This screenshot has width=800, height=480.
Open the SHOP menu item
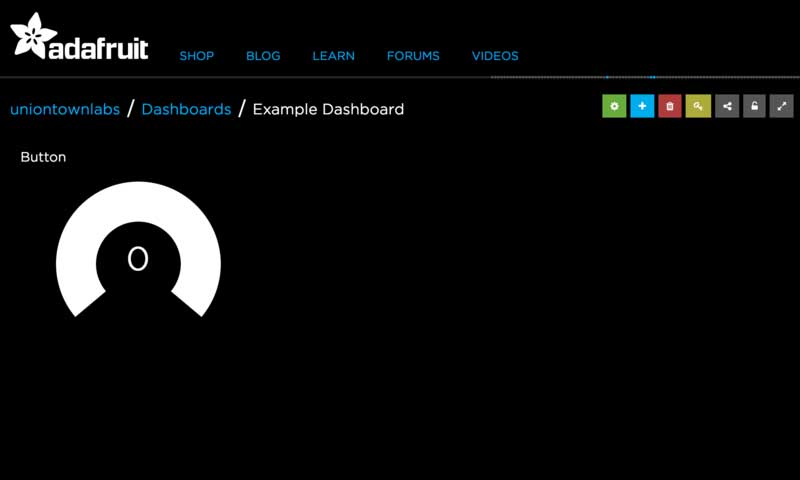197,56
